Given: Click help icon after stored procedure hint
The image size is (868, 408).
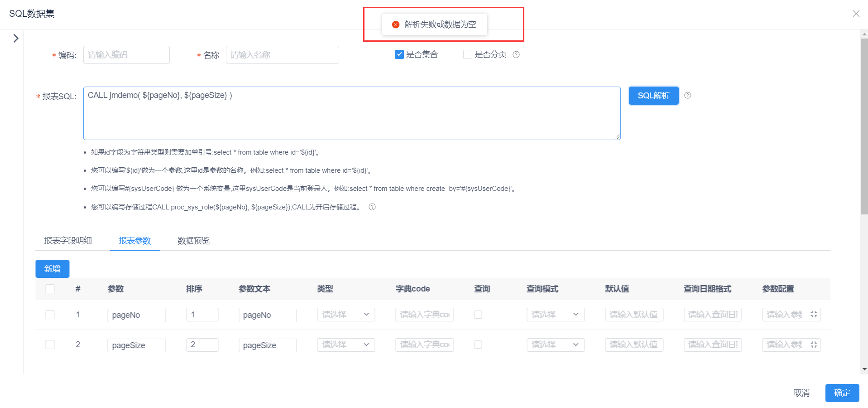Looking at the screenshot, I should tap(372, 207).
